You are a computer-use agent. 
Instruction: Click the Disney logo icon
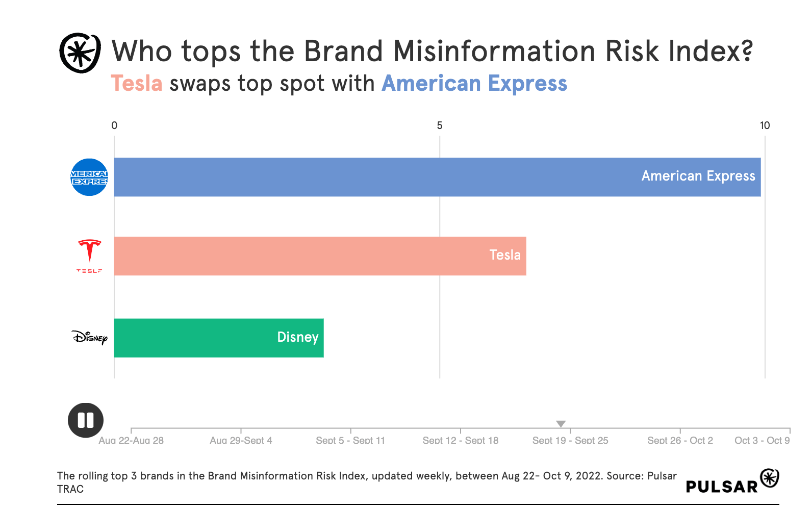pyautogui.click(x=90, y=338)
